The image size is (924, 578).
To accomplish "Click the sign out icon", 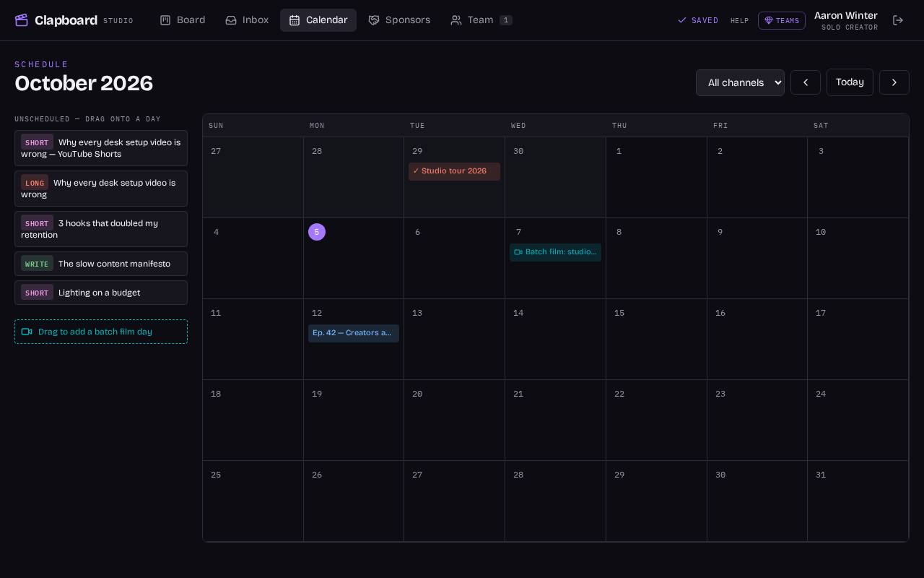I will [898, 20].
